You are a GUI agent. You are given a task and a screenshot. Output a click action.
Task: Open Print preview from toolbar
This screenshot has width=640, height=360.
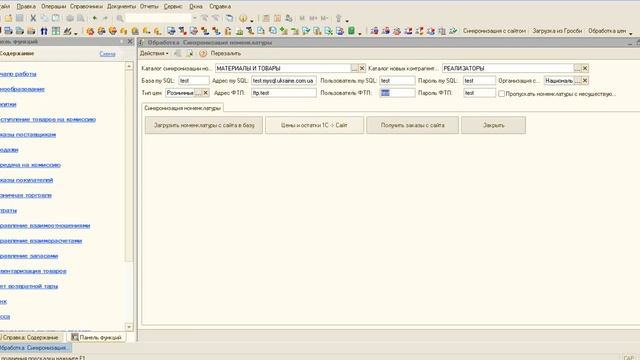pyautogui.click(x=81, y=18)
